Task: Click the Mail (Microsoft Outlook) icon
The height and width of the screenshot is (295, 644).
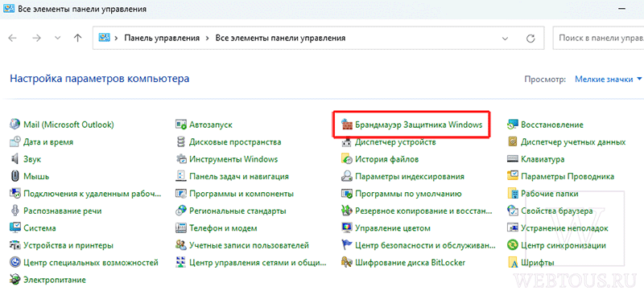Action: (14, 125)
